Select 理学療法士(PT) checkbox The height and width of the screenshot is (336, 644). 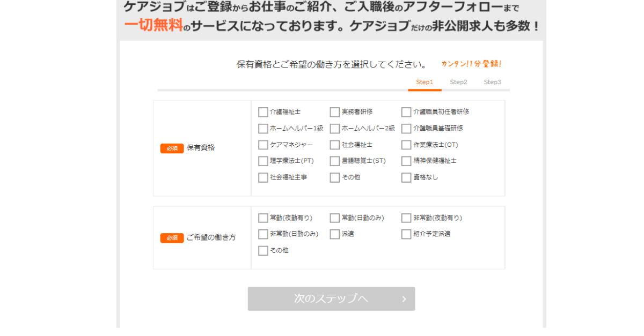(263, 161)
